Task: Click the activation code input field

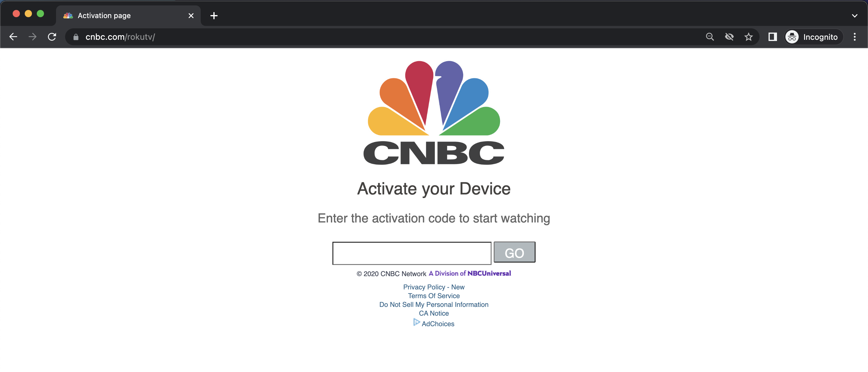Action: tap(411, 253)
